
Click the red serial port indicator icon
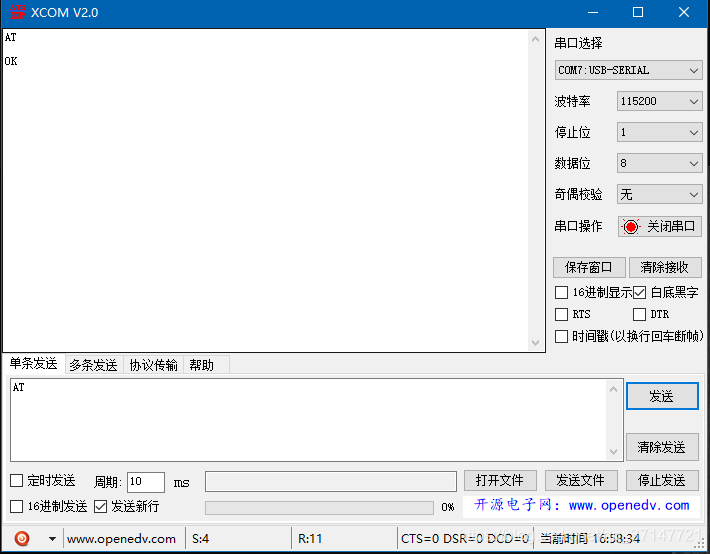630,226
